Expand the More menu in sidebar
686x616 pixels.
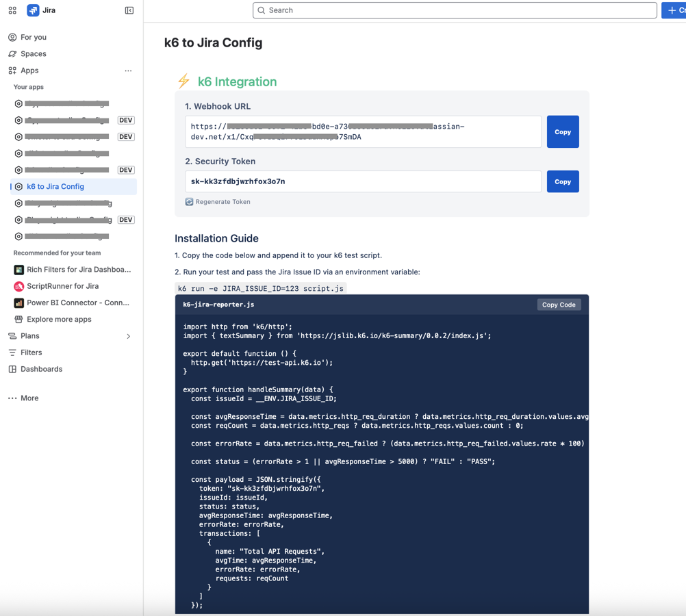(24, 398)
